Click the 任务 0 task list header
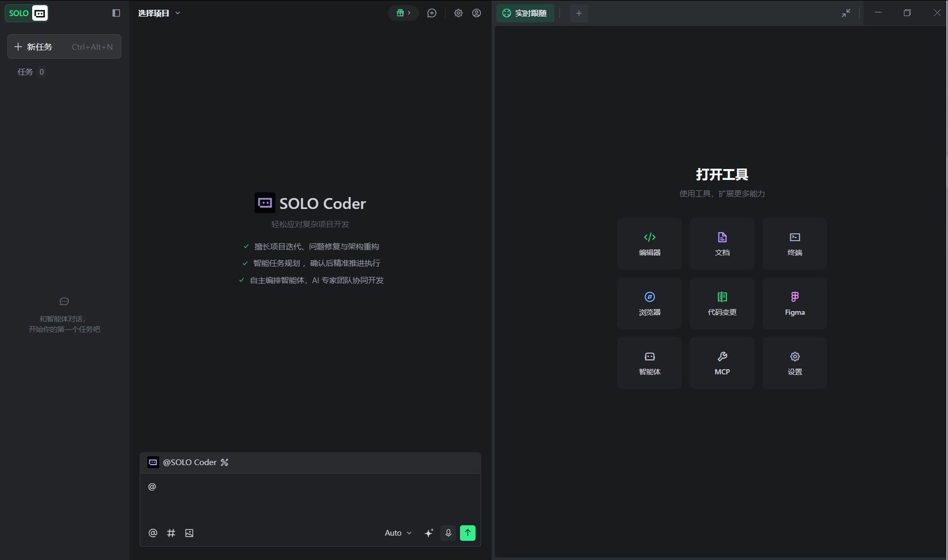948x560 pixels. click(x=32, y=72)
